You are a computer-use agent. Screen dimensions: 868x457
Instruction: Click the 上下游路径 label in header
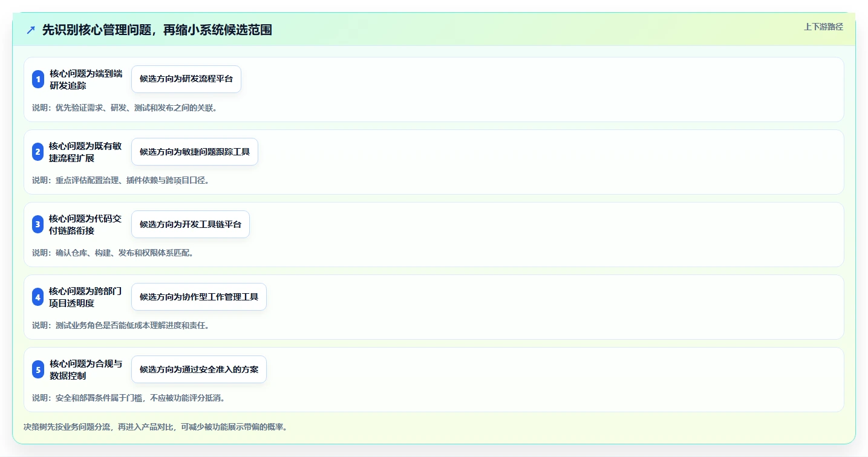pyautogui.click(x=823, y=27)
